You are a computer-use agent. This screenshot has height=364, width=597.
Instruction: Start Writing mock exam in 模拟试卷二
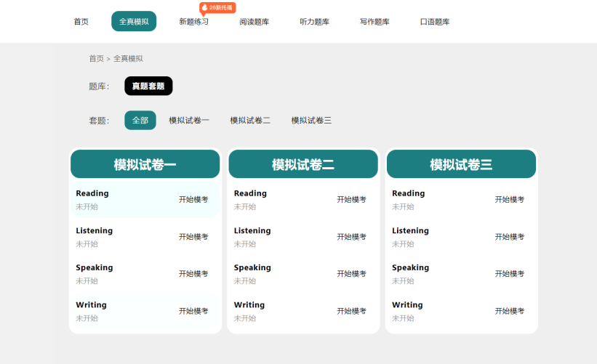351,311
